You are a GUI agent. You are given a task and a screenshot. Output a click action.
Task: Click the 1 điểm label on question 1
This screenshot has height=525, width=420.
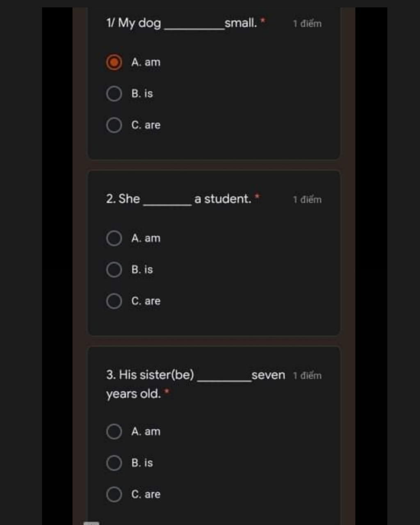click(x=307, y=23)
